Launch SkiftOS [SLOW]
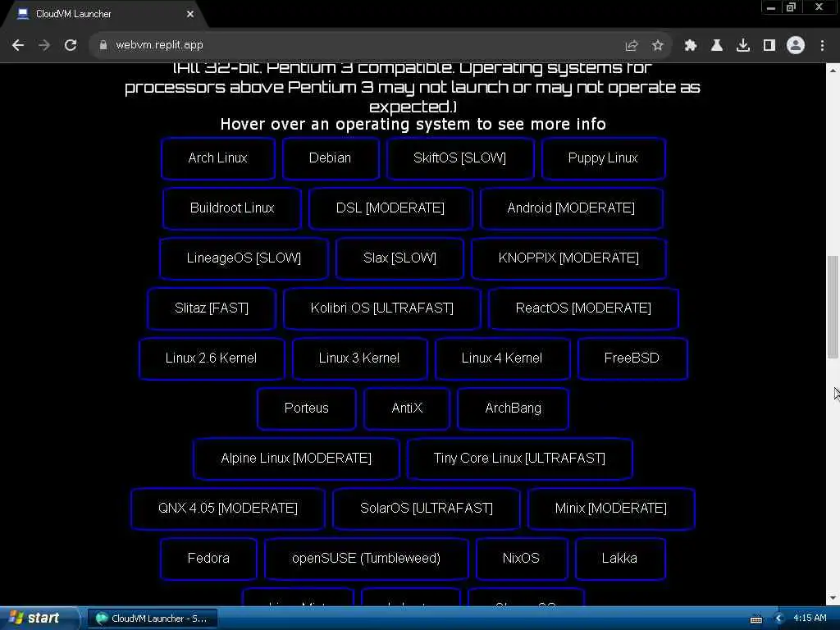Image resolution: width=840 pixels, height=630 pixels. [x=460, y=158]
